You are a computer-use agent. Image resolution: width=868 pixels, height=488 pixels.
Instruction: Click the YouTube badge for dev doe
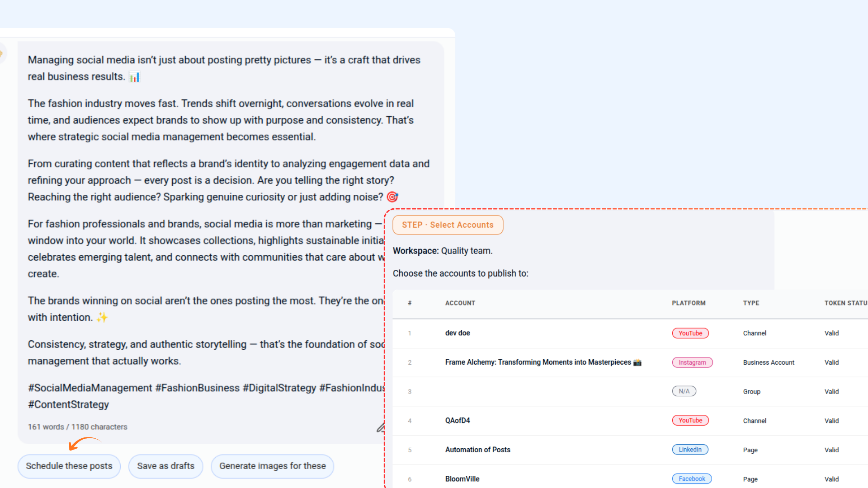coord(690,333)
